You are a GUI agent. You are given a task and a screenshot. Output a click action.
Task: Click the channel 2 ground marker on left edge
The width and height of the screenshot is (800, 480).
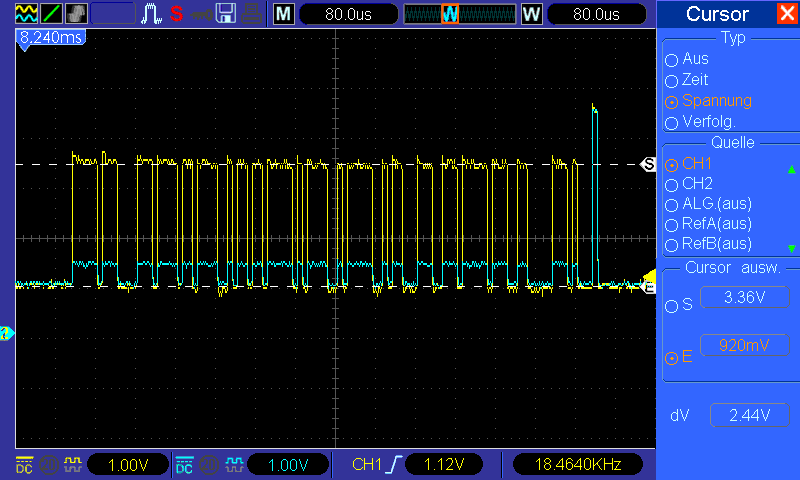pos(6,334)
